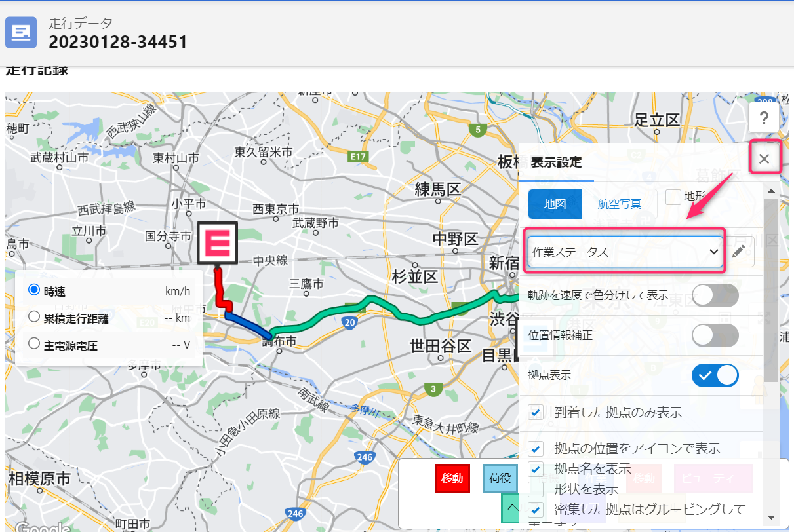Viewport: 794px width, 532px height.
Task: Uncheck 到着した拠点のみ表示
Action: [x=536, y=413]
